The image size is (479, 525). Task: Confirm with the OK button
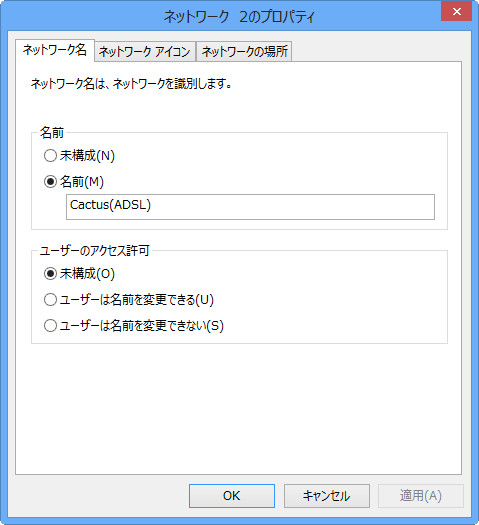pyautogui.click(x=232, y=496)
